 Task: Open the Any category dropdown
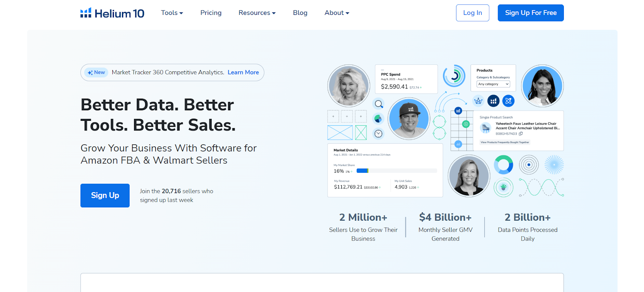(x=493, y=84)
